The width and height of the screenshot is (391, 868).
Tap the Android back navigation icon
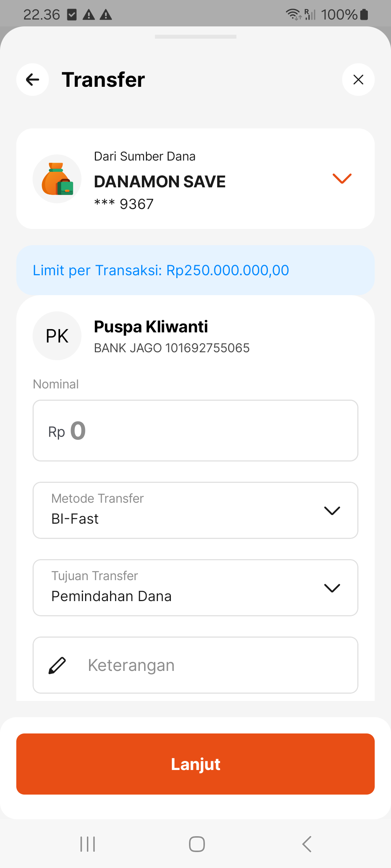coord(307,844)
